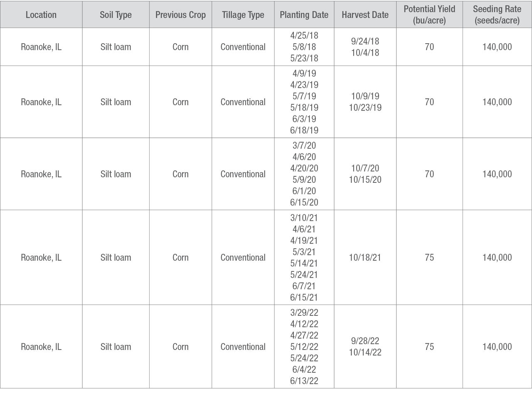The image size is (532, 394).
Task: Select the Harvest Date column header
Action: point(365,15)
